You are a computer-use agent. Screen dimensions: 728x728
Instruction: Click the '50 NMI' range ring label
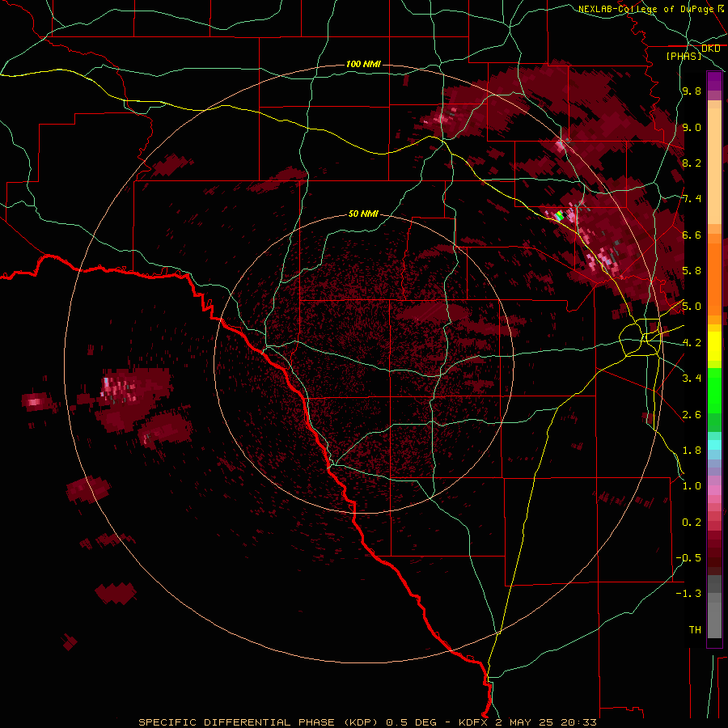[x=363, y=214]
